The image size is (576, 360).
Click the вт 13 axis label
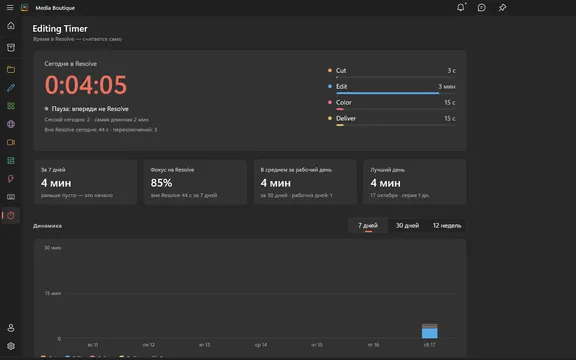(205, 345)
